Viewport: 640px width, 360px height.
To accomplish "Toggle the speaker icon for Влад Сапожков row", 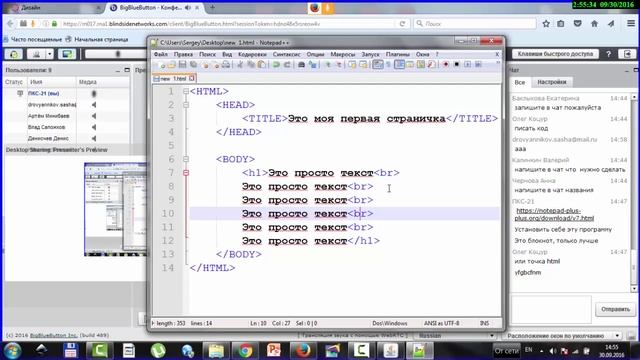I will pyautogui.click(x=94, y=127).
